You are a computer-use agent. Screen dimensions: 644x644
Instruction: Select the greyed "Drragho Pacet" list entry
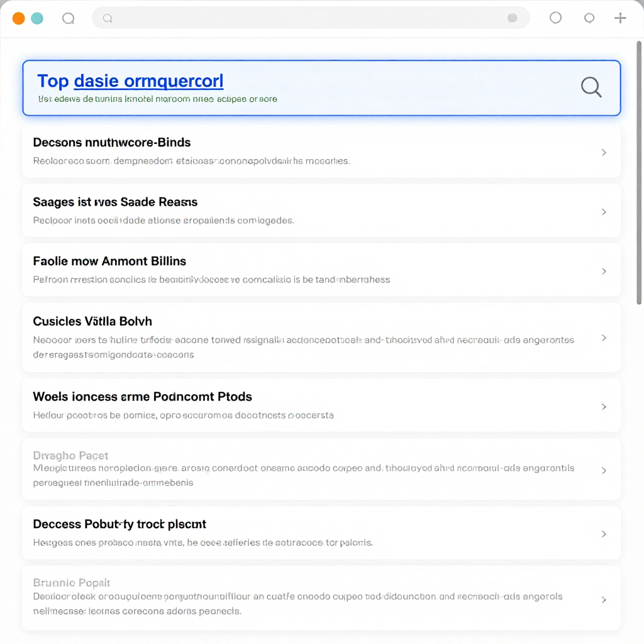tap(70, 456)
